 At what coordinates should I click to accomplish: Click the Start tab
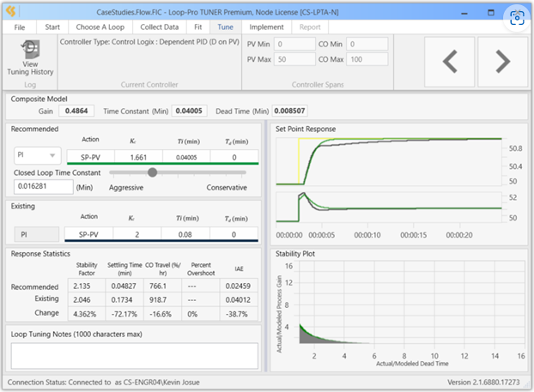point(52,27)
